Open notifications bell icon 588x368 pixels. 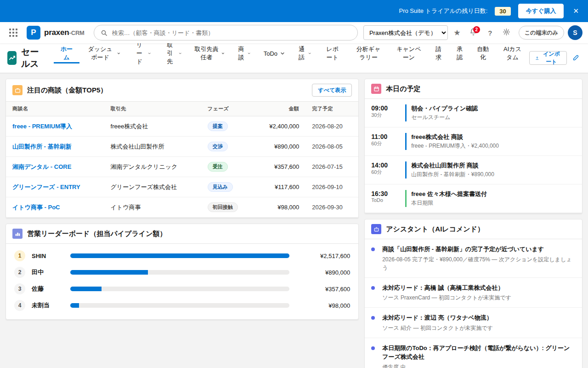pos(473,33)
